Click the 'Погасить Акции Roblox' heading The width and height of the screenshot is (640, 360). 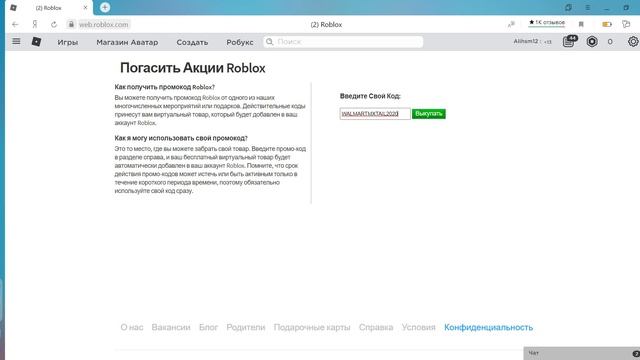click(x=193, y=68)
